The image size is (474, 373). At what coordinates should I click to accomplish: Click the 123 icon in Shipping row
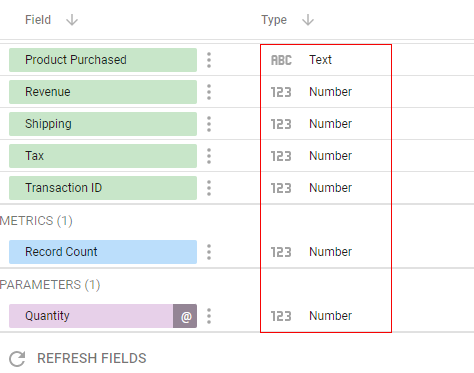(x=281, y=124)
